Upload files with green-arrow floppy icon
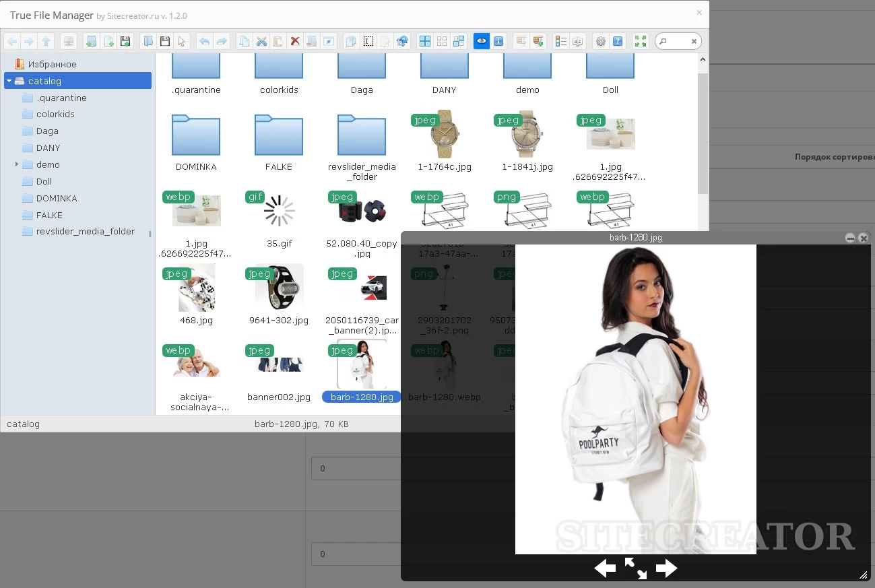This screenshot has height=588, width=875. [x=125, y=41]
